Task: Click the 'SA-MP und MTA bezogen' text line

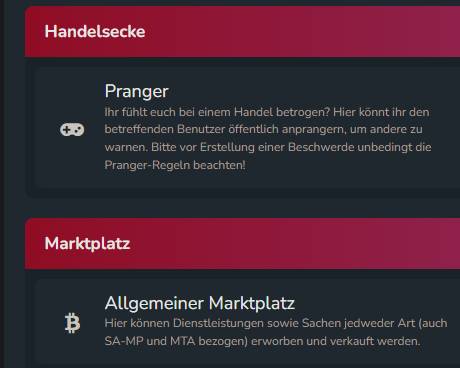Action: (x=262, y=341)
